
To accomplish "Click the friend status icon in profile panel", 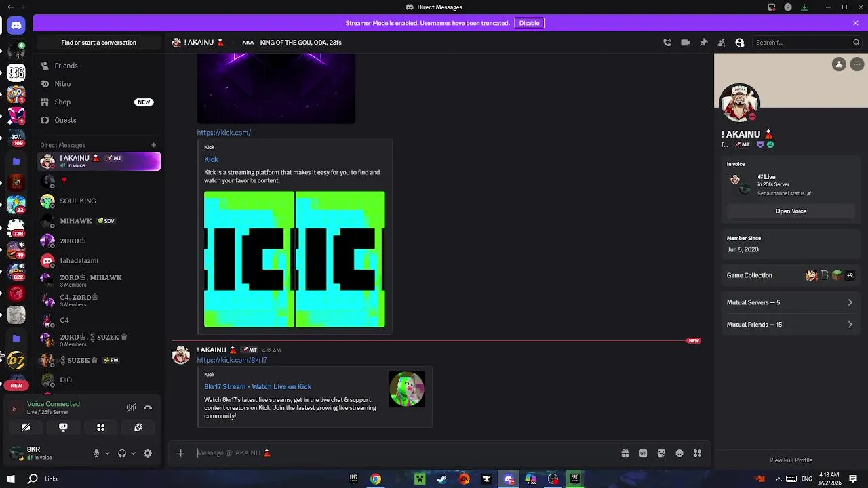I will point(839,64).
